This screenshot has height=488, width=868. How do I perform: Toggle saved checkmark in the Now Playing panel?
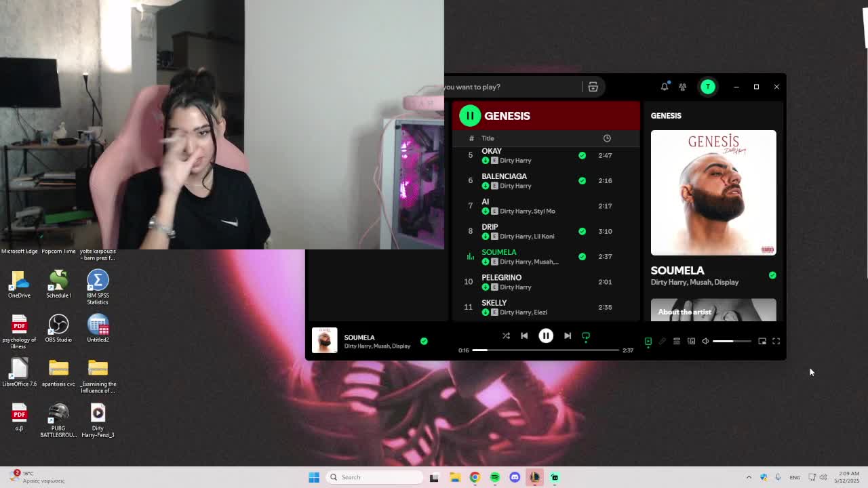pyautogui.click(x=772, y=275)
